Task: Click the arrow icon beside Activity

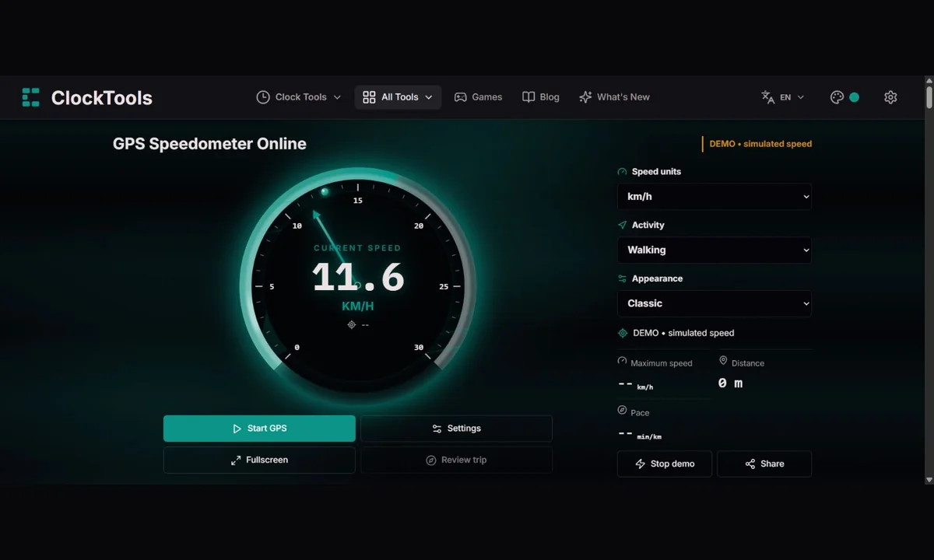Action: 622,225
